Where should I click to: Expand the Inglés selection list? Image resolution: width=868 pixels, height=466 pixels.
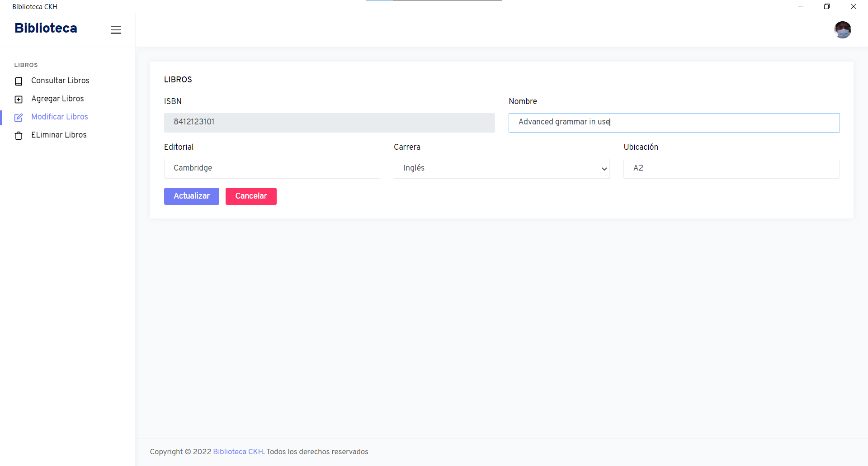click(x=501, y=168)
